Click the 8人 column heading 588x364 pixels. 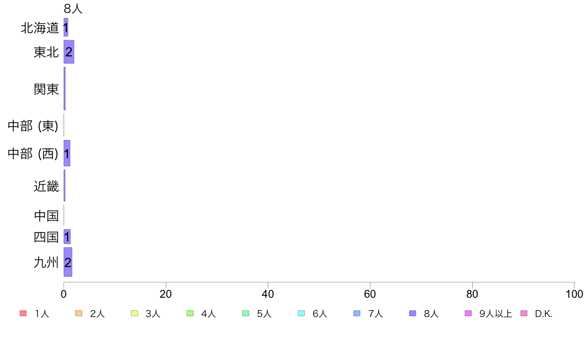tap(73, 8)
